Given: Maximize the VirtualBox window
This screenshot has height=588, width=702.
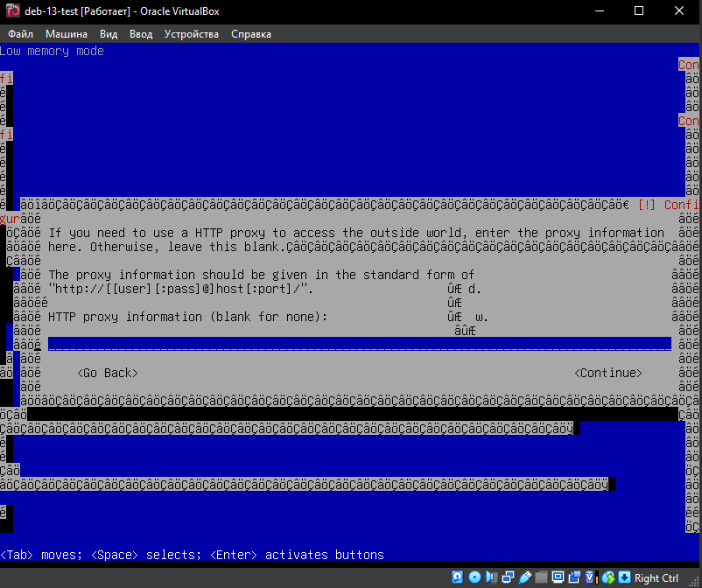Looking at the screenshot, I should coord(639,10).
